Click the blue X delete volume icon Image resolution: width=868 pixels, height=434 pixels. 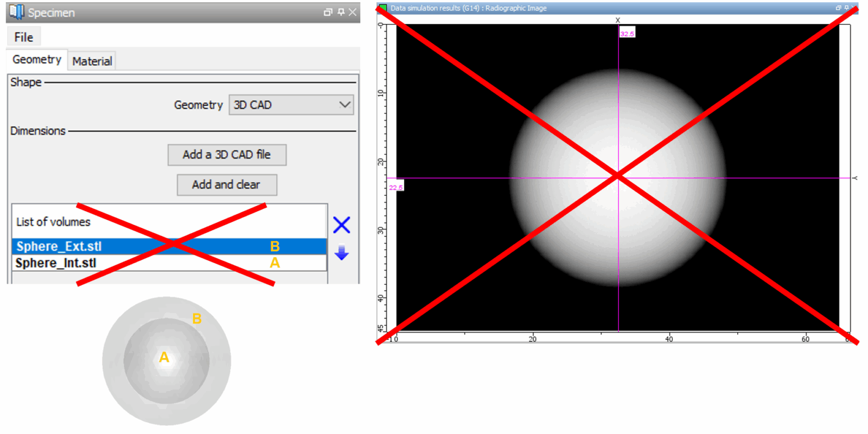click(341, 225)
